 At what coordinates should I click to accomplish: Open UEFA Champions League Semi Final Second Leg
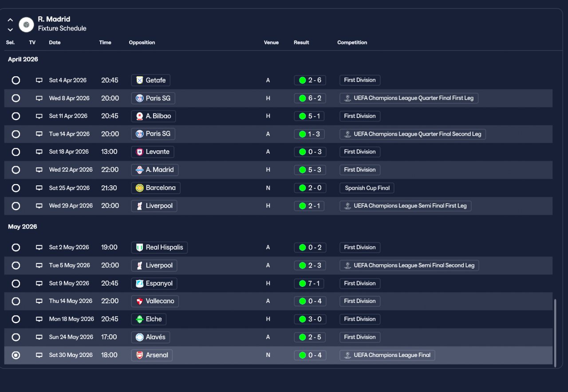click(409, 266)
